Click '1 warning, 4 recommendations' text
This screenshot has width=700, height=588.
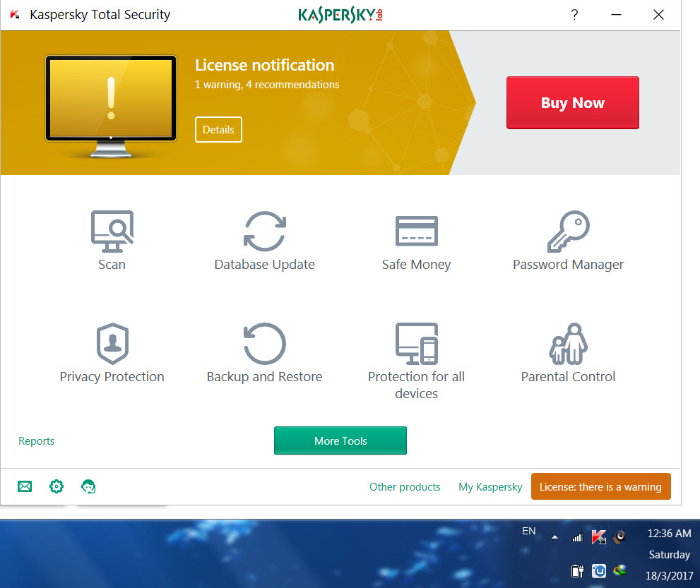(x=267, y=85)
